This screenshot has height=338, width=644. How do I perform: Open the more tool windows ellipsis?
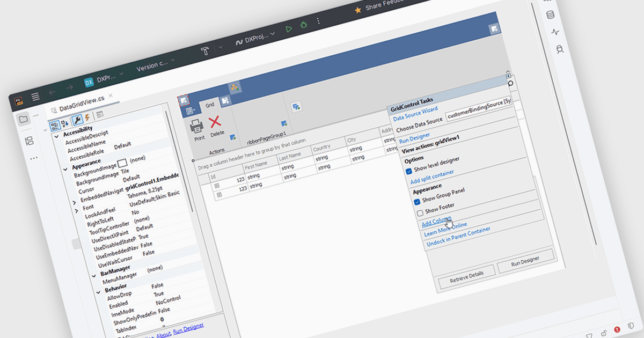34,158
